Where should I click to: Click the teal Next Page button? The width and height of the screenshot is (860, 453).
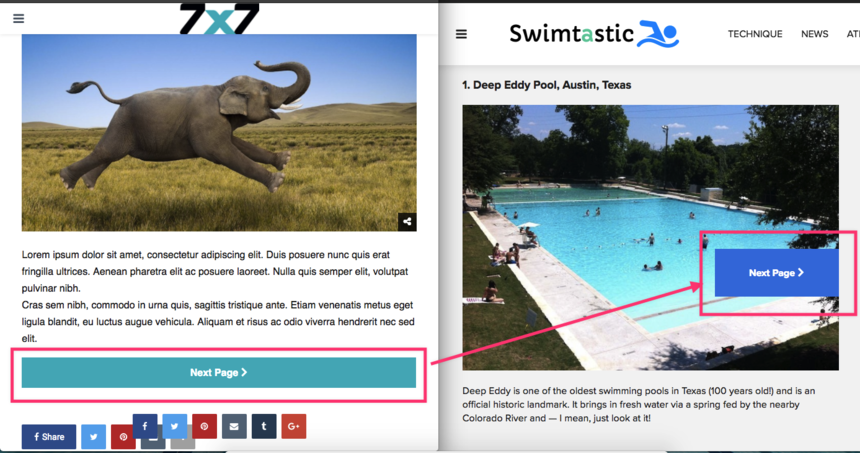(219, 373)
